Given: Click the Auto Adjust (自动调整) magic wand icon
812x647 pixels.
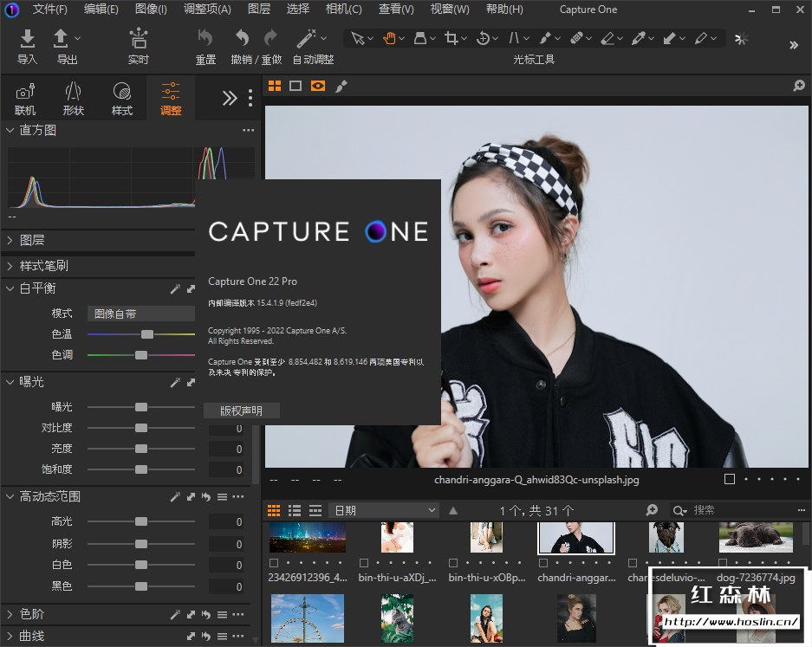Looking at the screenshot, I should [306, 38].
